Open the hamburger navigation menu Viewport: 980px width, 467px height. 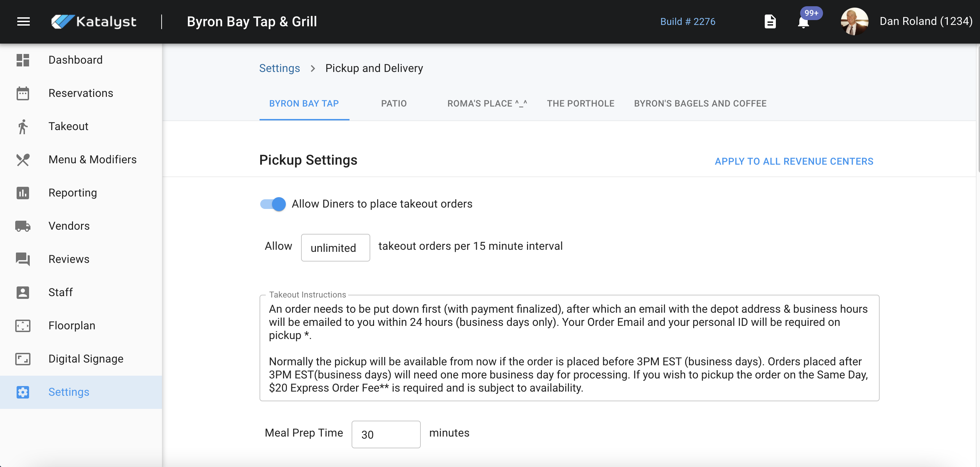point(24,22)
